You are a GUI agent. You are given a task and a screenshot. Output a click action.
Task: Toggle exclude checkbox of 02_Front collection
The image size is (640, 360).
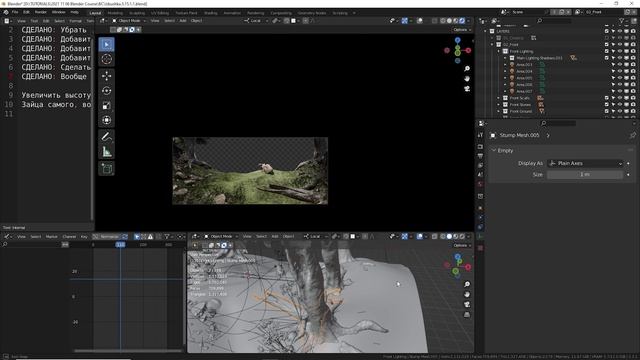pos(607,44)
